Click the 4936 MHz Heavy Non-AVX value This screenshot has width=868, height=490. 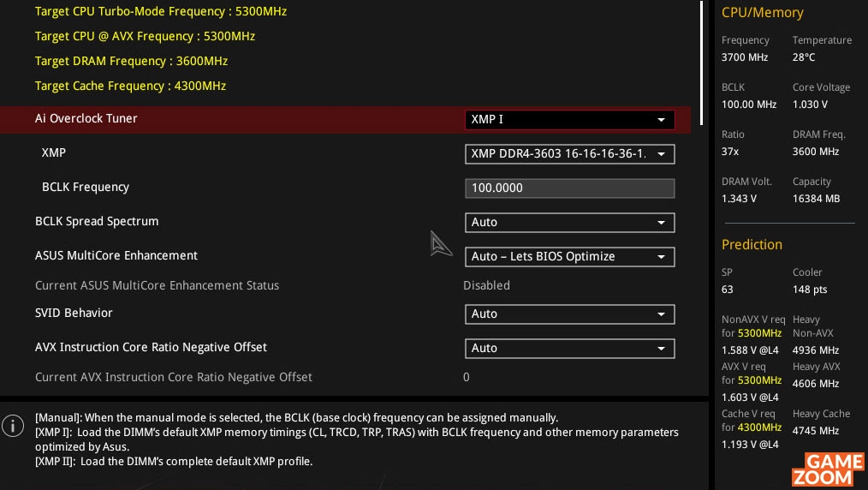pos(816,350)
